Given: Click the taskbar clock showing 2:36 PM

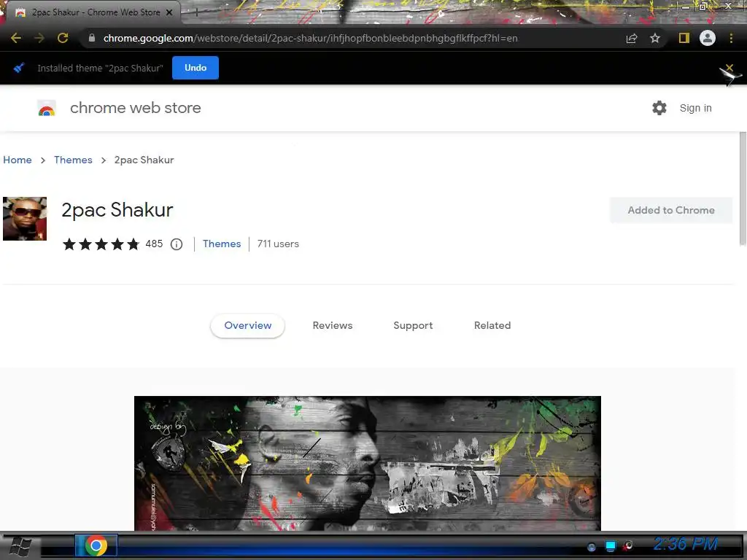Looking at the screenshot, I should [685, 543].
